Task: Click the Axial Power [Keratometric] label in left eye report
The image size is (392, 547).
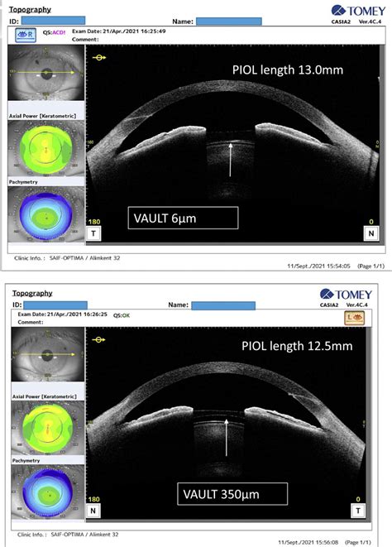Action: (45, 396)
